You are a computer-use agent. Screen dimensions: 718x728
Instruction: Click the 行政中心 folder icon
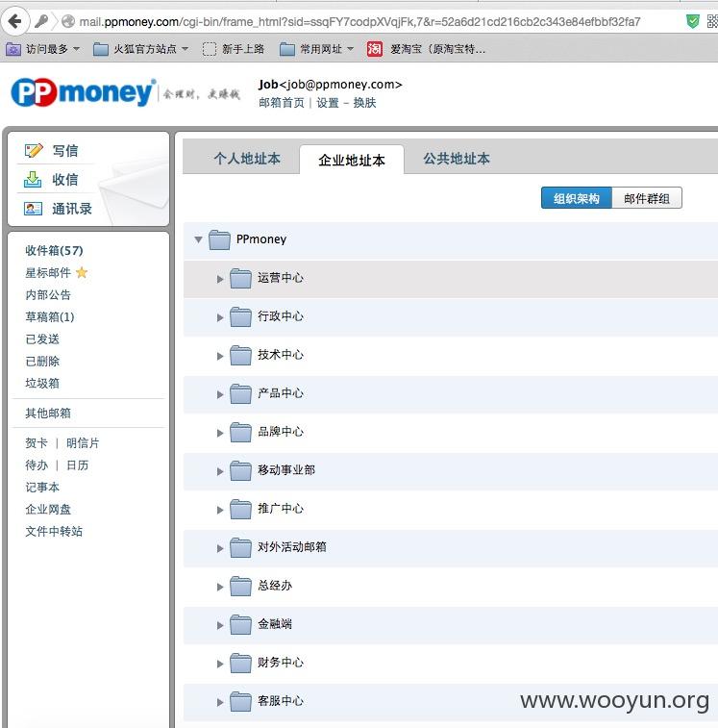(x=240, y=316)
